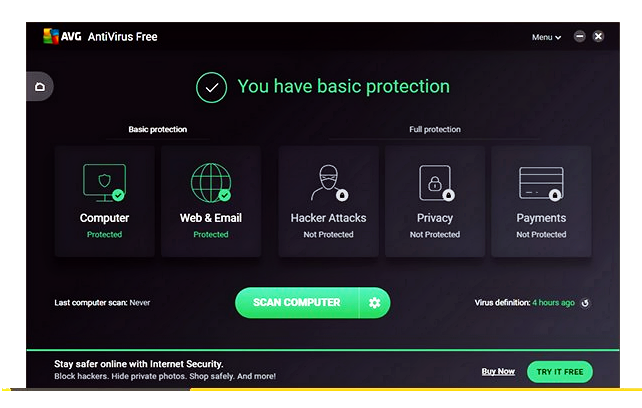Image resolution: width=642 pixels, height=408 pixels.
Task: Click the AVG logo in title bar
Action: coord(62,36)
